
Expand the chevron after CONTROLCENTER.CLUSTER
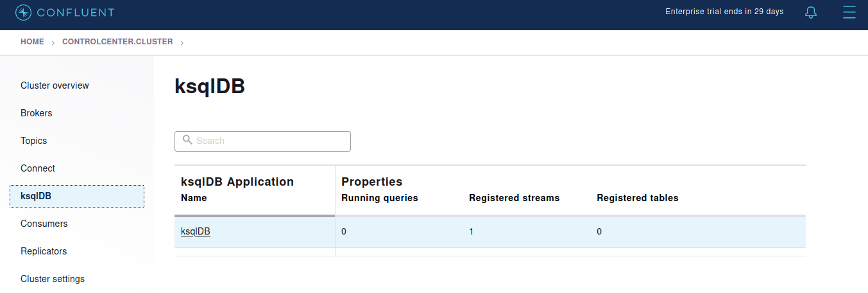182,42
